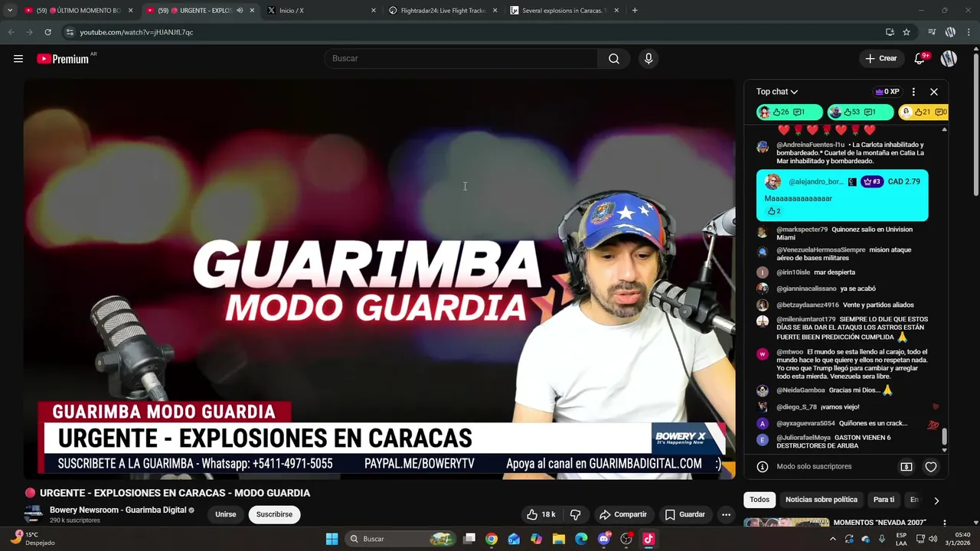This screenshot has width=980, height=551.
Task: Open the pinned Super Chat with 26 likes
Action: point(789,112)
